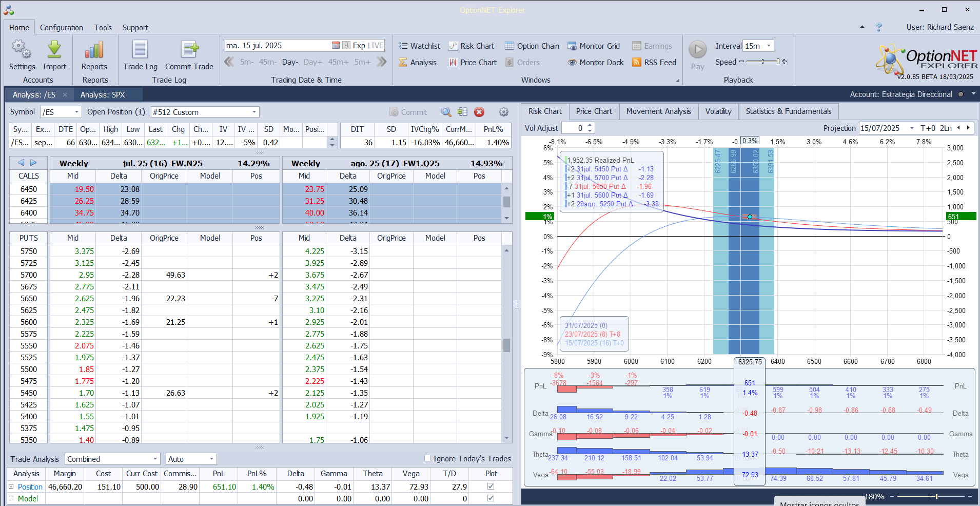980x506 pixels.
Task: Click the Vol Adjust value field
Action: 574,128
